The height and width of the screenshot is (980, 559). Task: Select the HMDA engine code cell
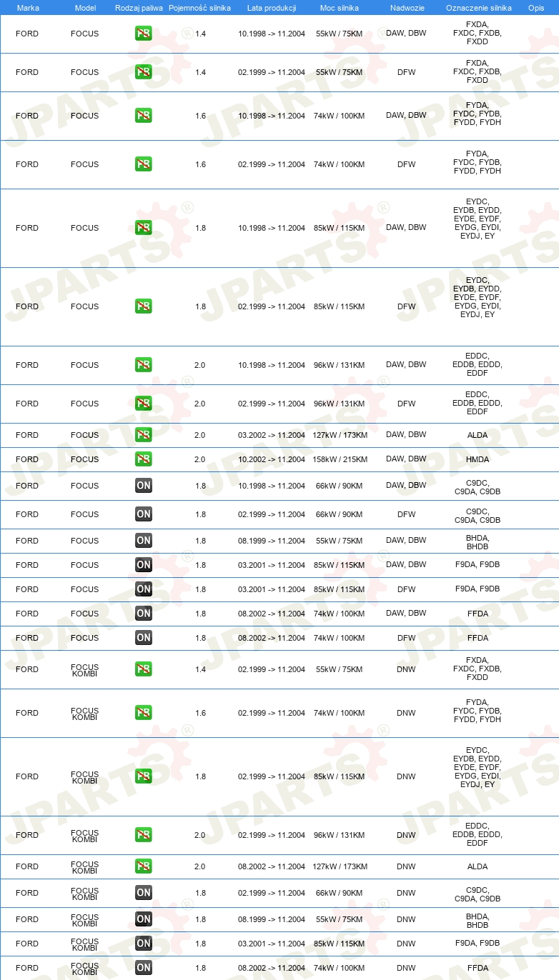click(x=478, y=459)
